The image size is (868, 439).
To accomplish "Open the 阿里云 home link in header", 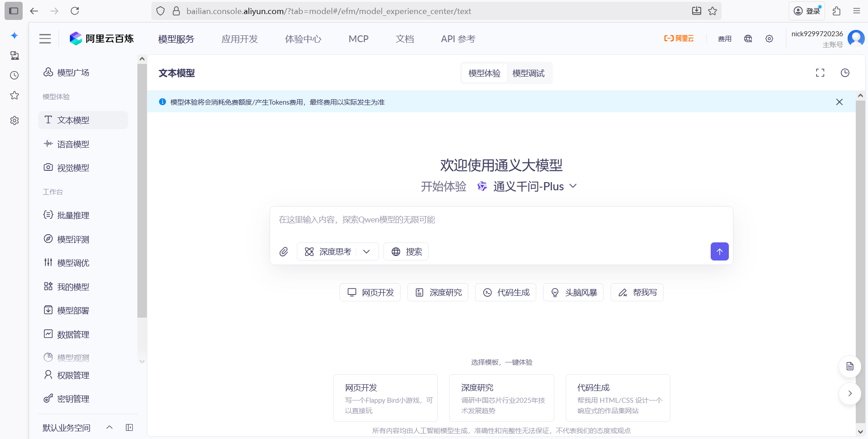I will tap(679, 39).
